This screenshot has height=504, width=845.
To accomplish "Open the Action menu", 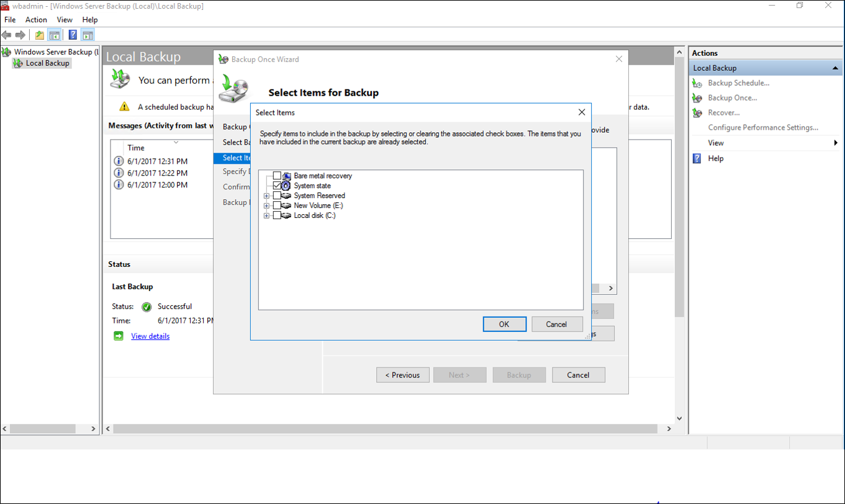I will click(36, 20).
